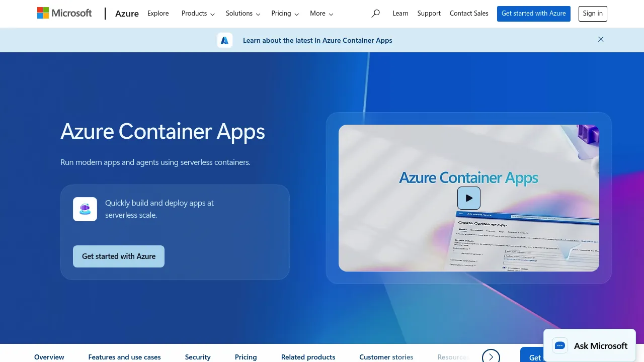Expand the Pricing dropdown in header

tap(285, 14)
